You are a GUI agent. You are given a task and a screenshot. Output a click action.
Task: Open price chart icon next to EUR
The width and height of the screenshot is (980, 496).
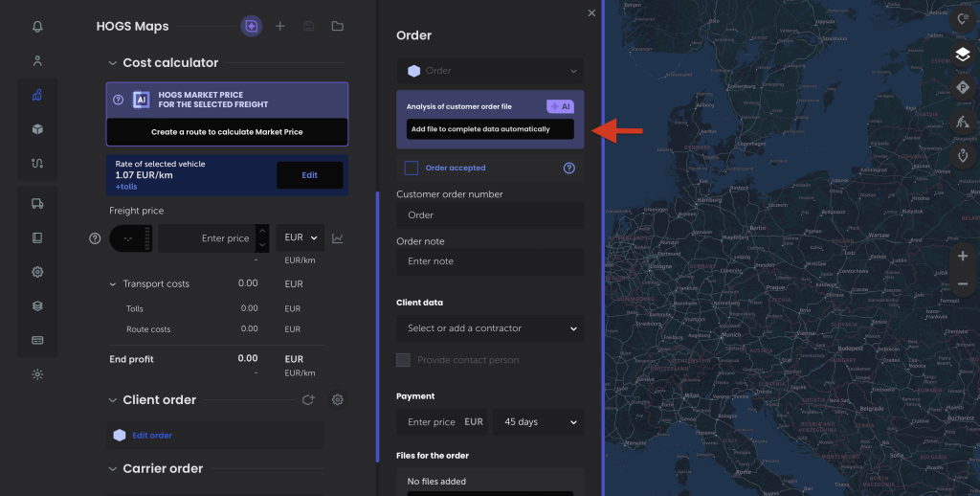click(338, 238)
